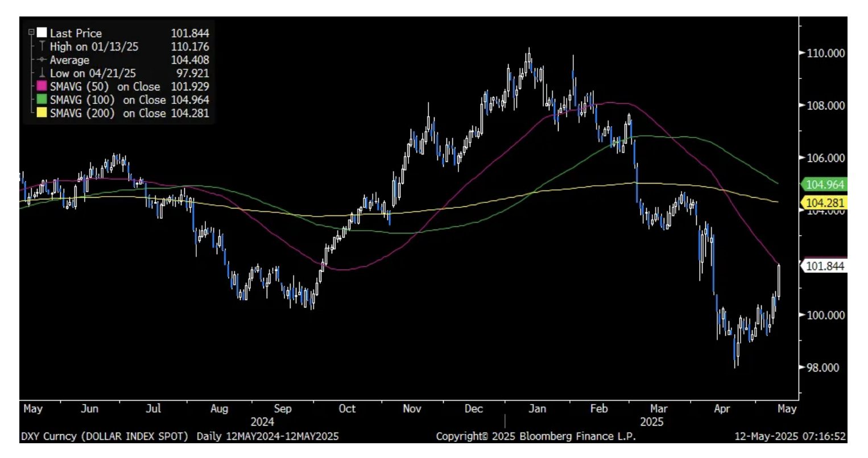Click the white Last Price color swatch
This screenshot has height=458, width=868.
pos(42,33)
